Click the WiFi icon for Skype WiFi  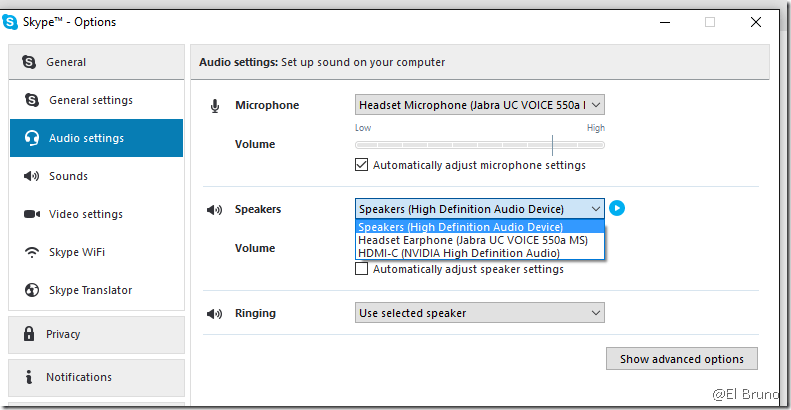[31, 252]
